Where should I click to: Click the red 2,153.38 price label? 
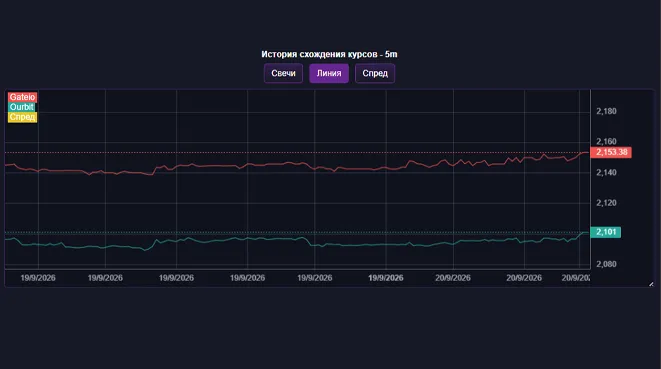pyautogui.click(x=611, y=152)
